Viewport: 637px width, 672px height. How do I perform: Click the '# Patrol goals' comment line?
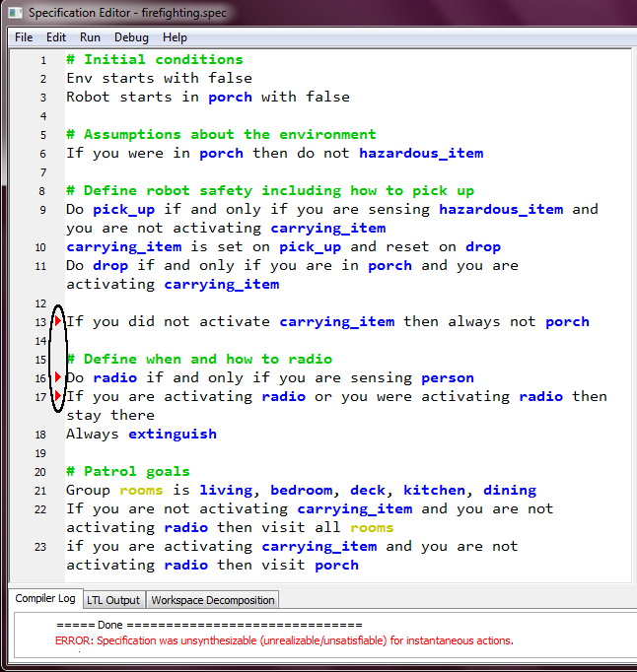click(x=128, y=471)
